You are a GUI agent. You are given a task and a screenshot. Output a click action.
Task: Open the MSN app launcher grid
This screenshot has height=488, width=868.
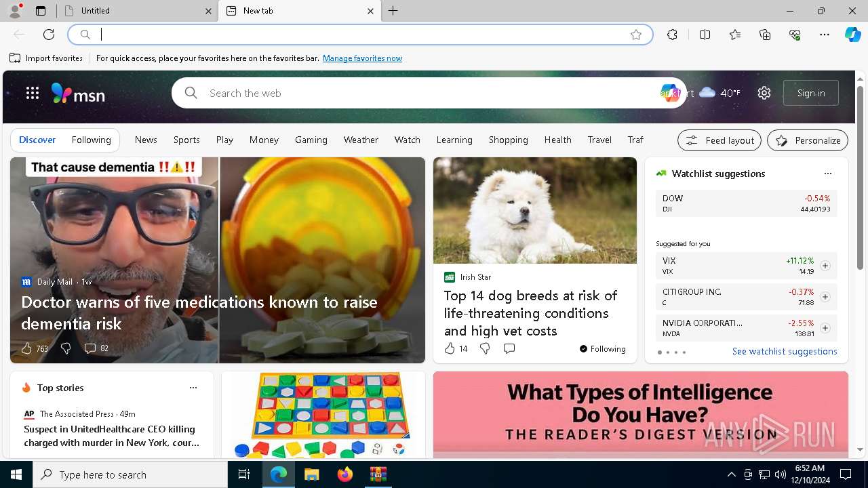(x=33, y=93)
